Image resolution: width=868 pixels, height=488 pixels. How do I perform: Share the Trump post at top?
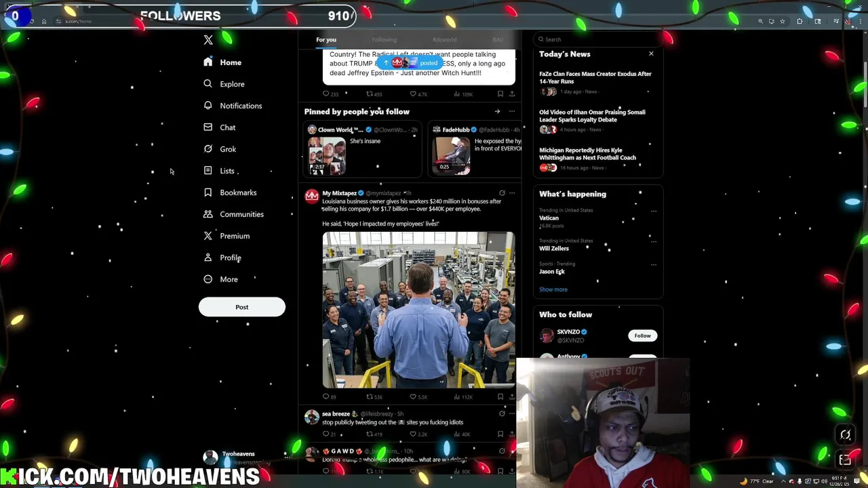click(512, 94)
